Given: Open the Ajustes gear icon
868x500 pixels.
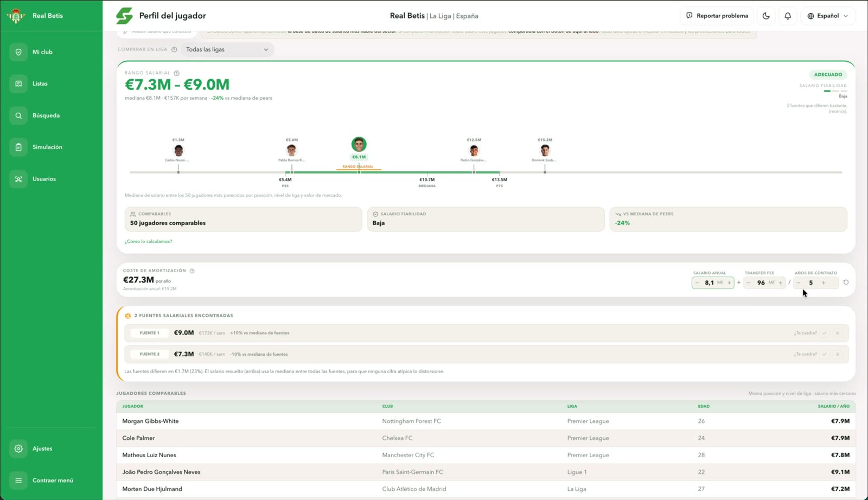Looking at the screenshot, I should click(x=18, y=448).
